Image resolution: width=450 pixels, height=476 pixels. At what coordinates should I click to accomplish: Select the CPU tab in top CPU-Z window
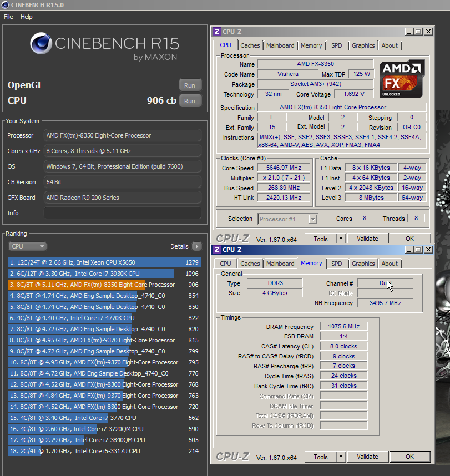(226, 45)
